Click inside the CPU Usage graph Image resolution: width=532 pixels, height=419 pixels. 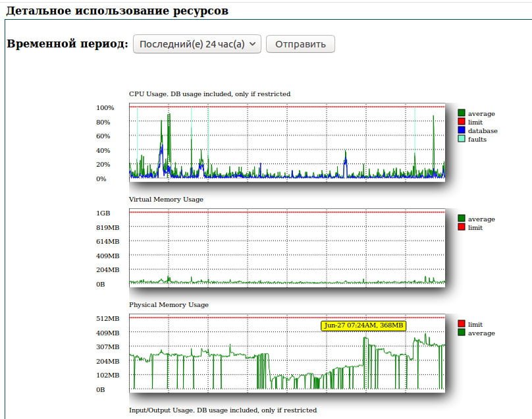(287, 142)
